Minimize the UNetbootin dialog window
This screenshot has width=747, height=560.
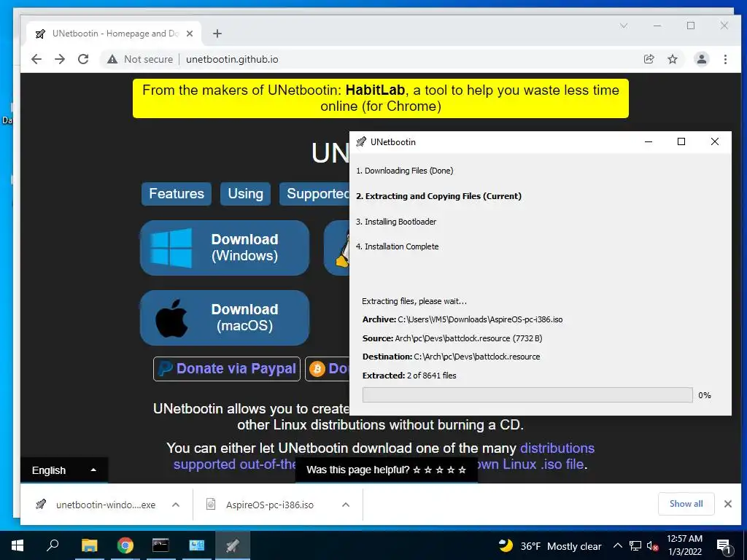649,141
